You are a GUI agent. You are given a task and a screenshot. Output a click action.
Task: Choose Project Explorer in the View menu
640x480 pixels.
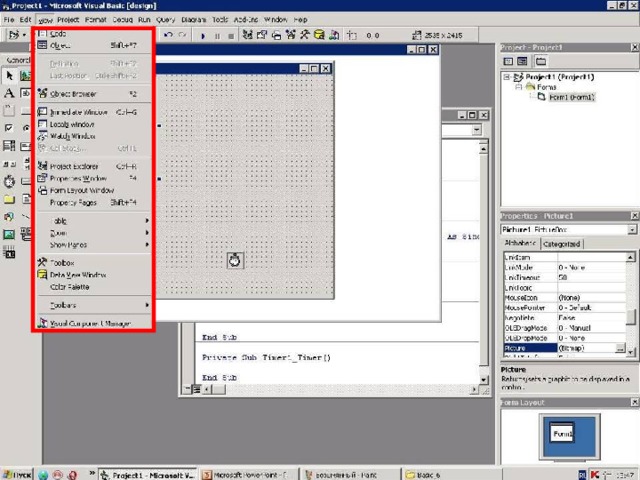tap(93, 166)
